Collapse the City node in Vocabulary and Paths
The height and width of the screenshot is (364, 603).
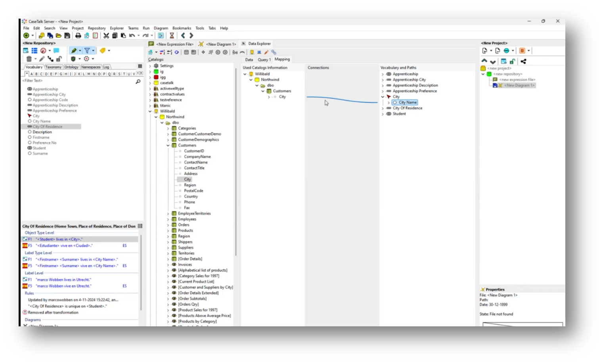[x=383, y=97]
